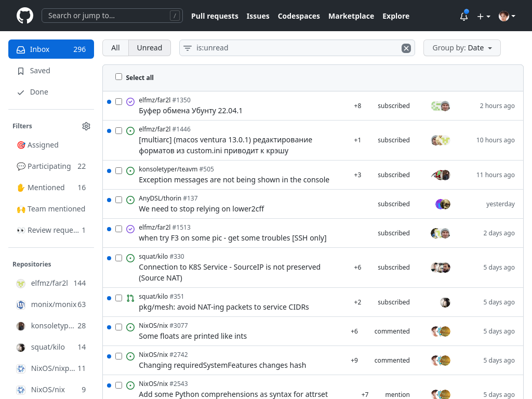532x399 pixels.
Task: Open 'Changing requiredSystemFeatures changes hash' notification
Action: click(222, 365)
